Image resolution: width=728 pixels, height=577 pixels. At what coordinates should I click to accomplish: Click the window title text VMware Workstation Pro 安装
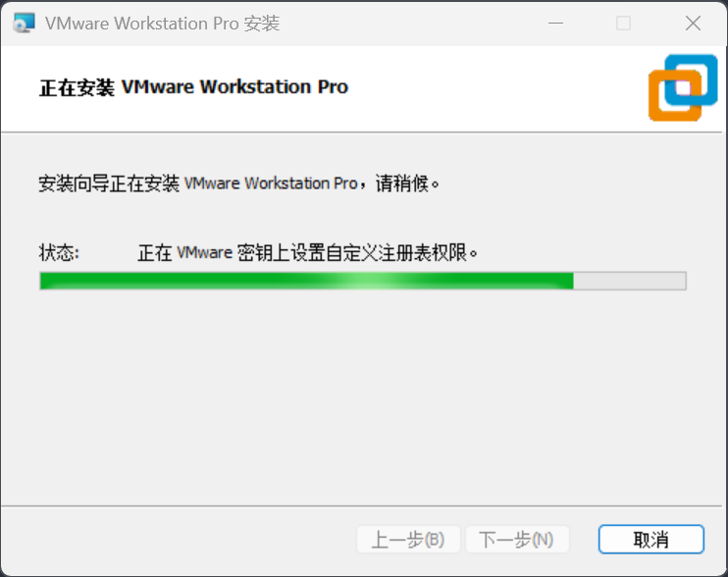163,24
